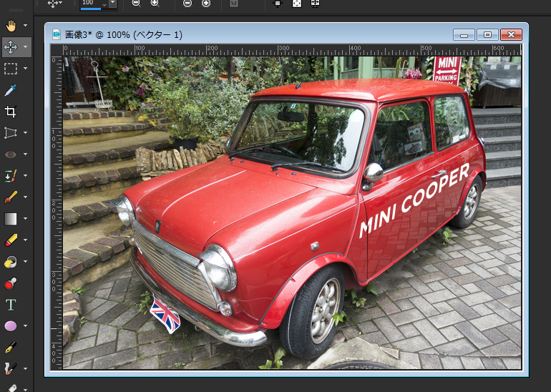Expand the Selection tool flyout arrow
The height and width of the screenshot is (392, 551).
click(x=25, y=69)
